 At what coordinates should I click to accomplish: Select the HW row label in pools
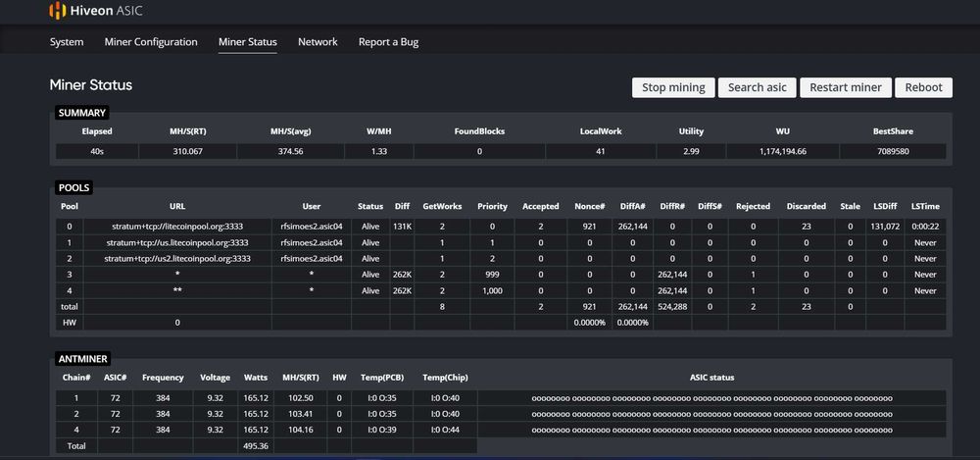70,323
